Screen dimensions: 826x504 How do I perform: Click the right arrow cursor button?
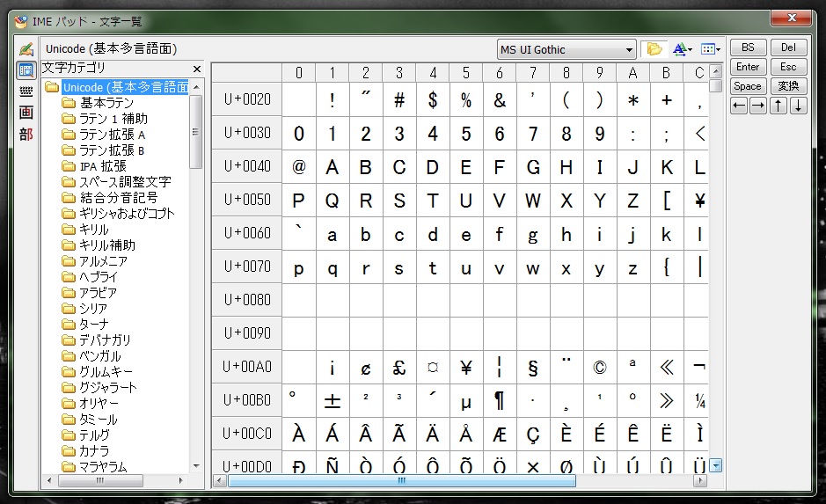[758, 106]
